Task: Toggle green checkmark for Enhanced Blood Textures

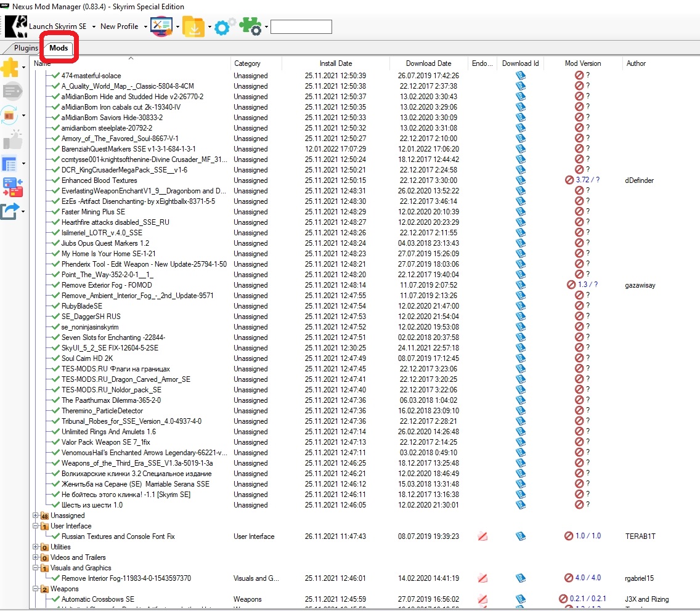Action: click(x=55, y=180)
